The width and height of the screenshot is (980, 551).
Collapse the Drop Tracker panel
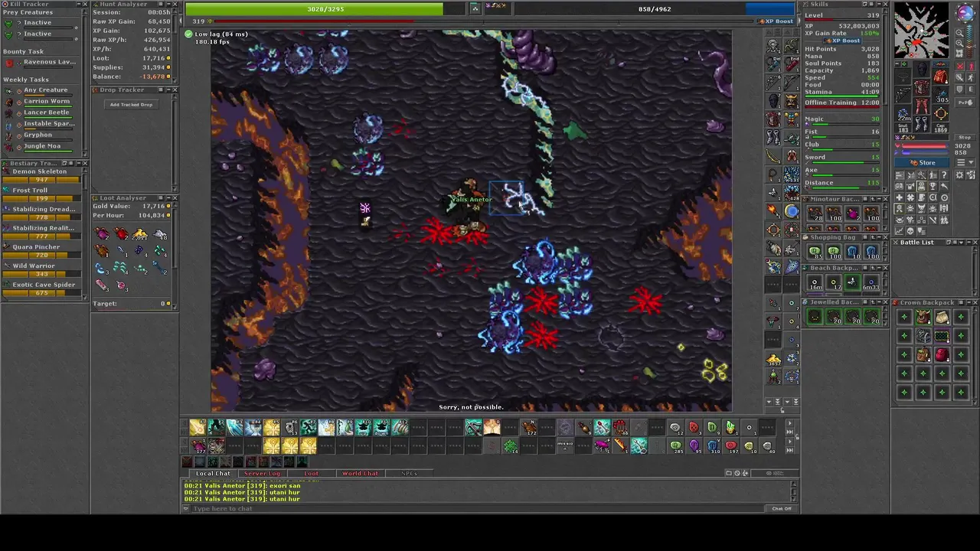167,90
